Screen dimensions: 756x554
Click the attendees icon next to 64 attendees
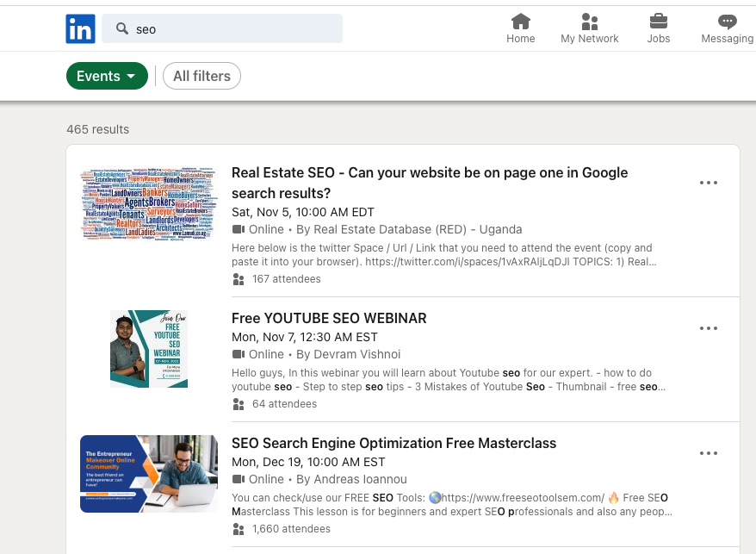[x=239, y=404]
